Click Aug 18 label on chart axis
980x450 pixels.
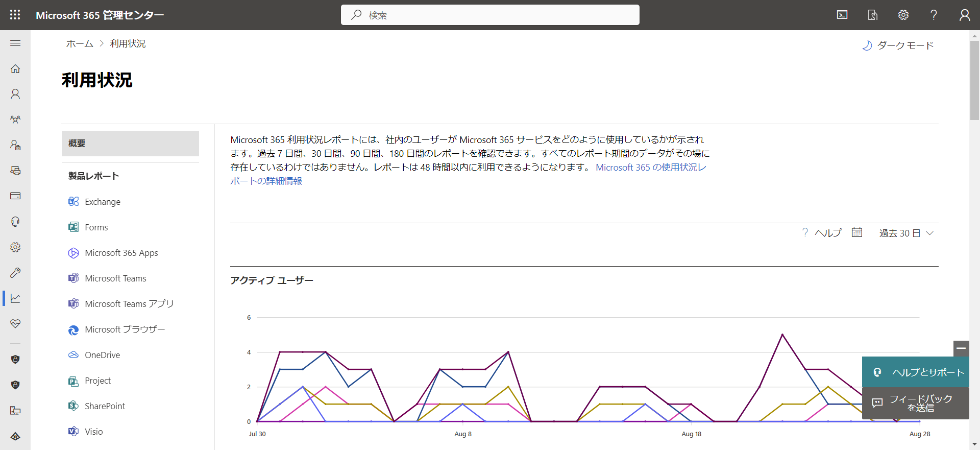click(692, 434)
